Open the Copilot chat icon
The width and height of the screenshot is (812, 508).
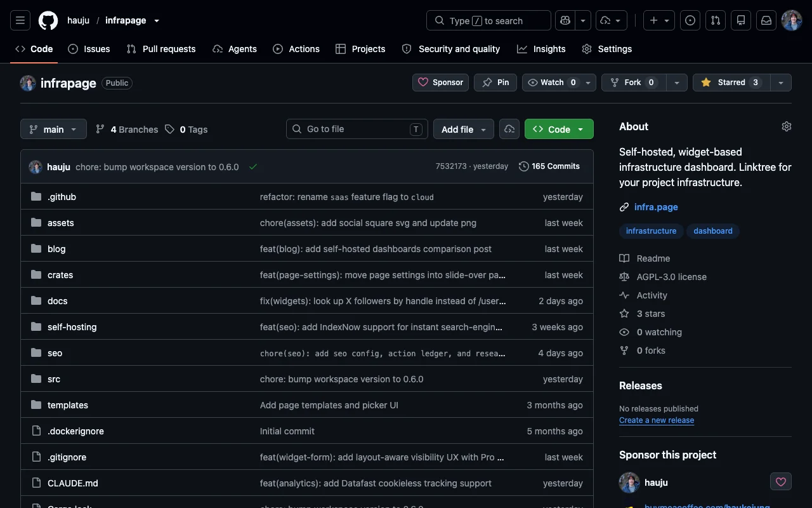tap(565, 20)
